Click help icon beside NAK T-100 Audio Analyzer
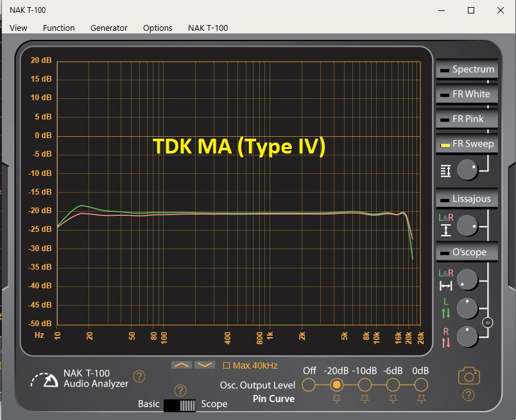 click(139, 376)
